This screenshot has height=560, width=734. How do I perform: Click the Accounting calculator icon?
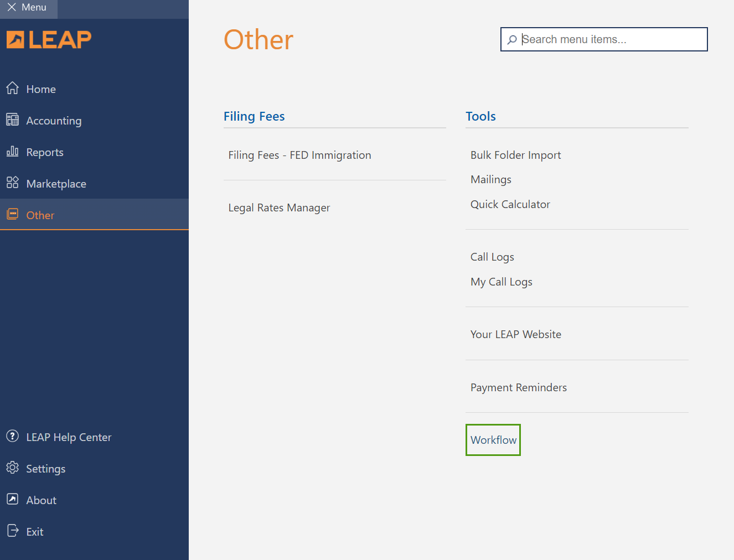[12, 120]
